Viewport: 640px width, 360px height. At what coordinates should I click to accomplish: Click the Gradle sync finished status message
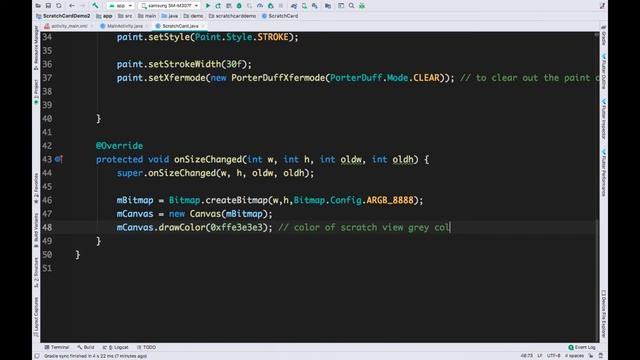tap(96, 356)
